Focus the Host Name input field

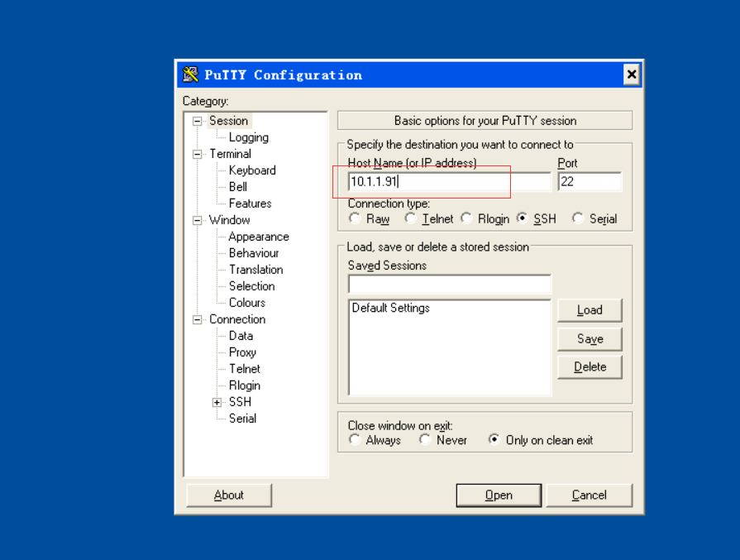tap(449, 182)
